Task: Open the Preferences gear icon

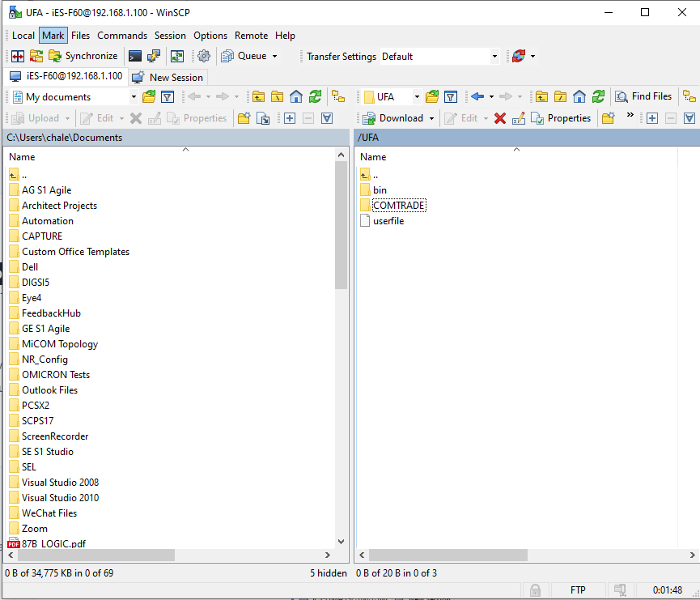Action: pyautogui.click(x=204, y=56)
